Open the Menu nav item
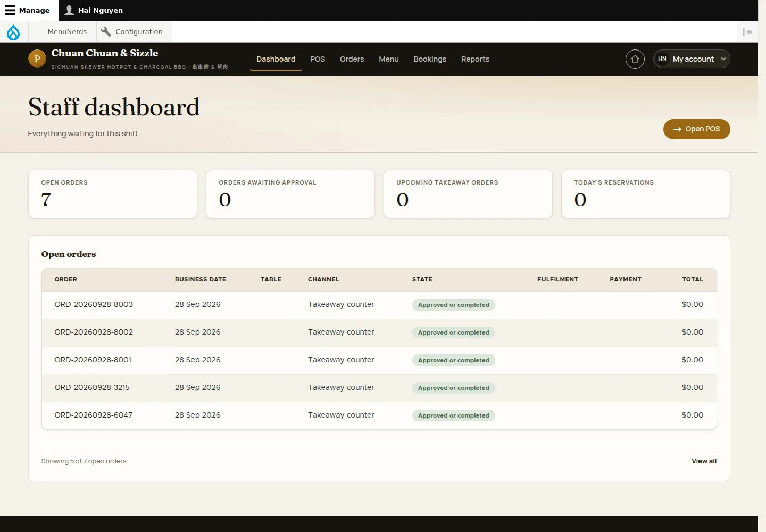This screenshot has height=532, width=766. [389, 59]
